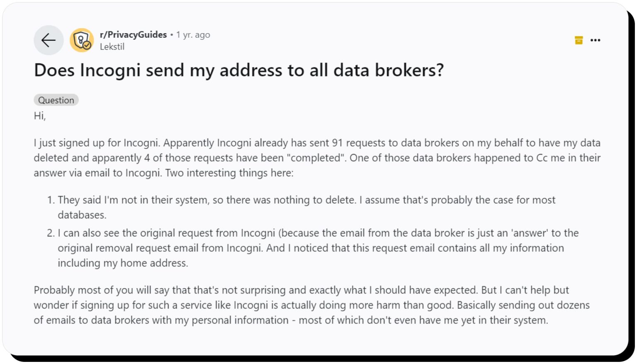The width and height of the screenshot is (637, 364).
Task: Click list item two about original request
Action: [318, 248]
